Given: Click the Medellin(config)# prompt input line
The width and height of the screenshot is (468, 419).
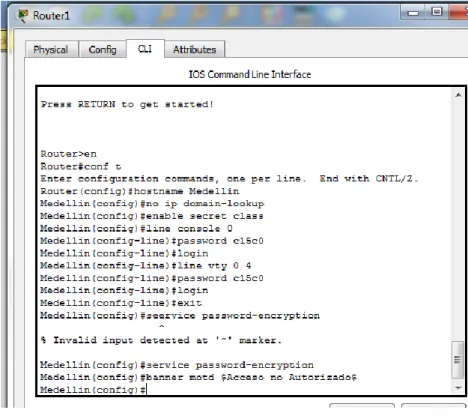Looking at the screenshot, I should [x=93, y=389].
